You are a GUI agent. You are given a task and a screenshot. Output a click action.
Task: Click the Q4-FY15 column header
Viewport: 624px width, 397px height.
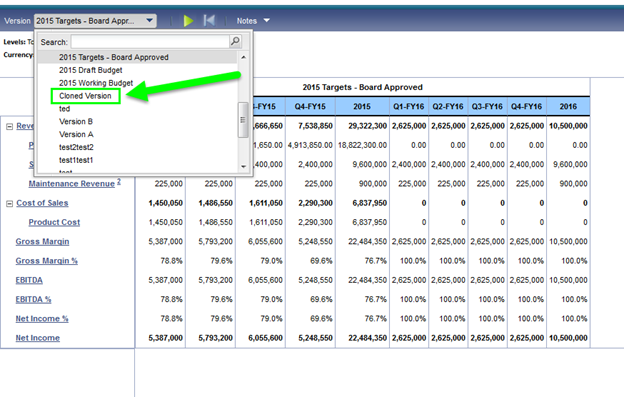coord(310,106)
